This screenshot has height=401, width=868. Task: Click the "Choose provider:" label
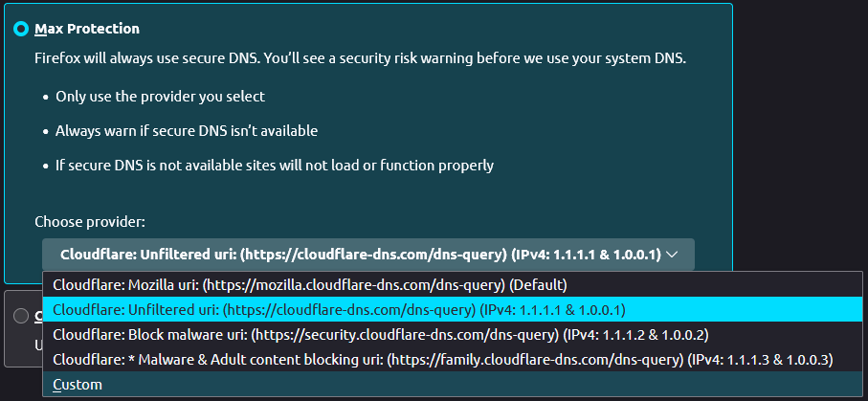[x=90, y=222]
